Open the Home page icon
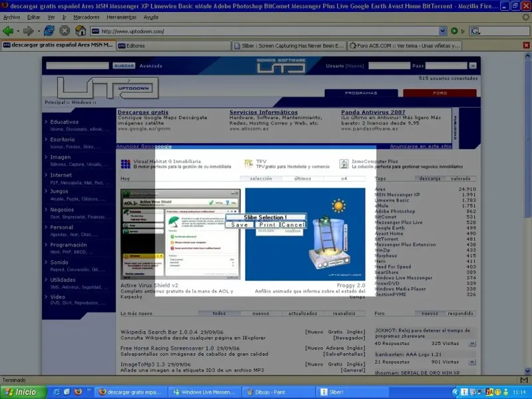The image size is (532, 399). 80,31
